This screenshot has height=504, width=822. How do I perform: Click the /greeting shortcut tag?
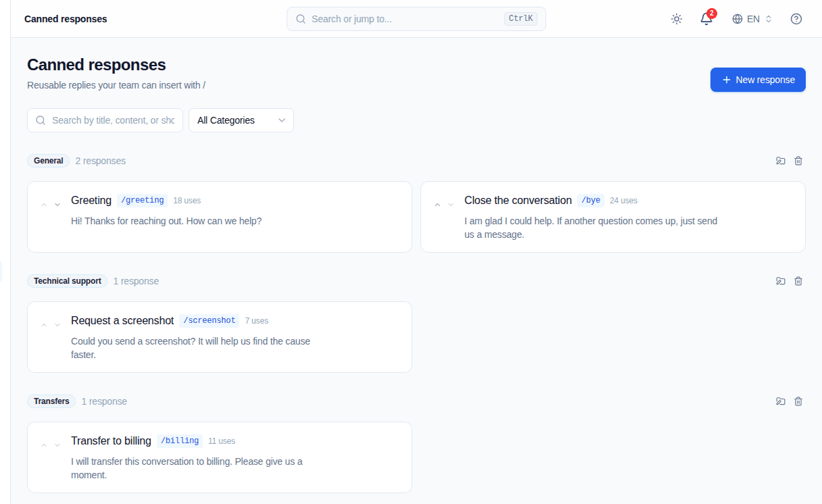tap(142, 200)
